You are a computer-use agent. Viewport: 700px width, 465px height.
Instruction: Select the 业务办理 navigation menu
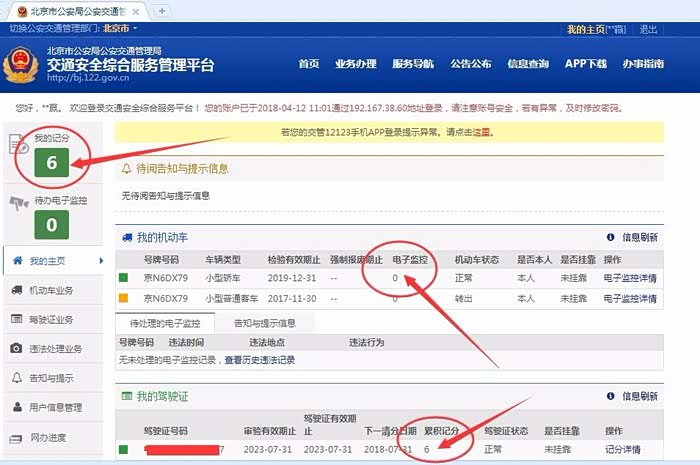point(355,64)
